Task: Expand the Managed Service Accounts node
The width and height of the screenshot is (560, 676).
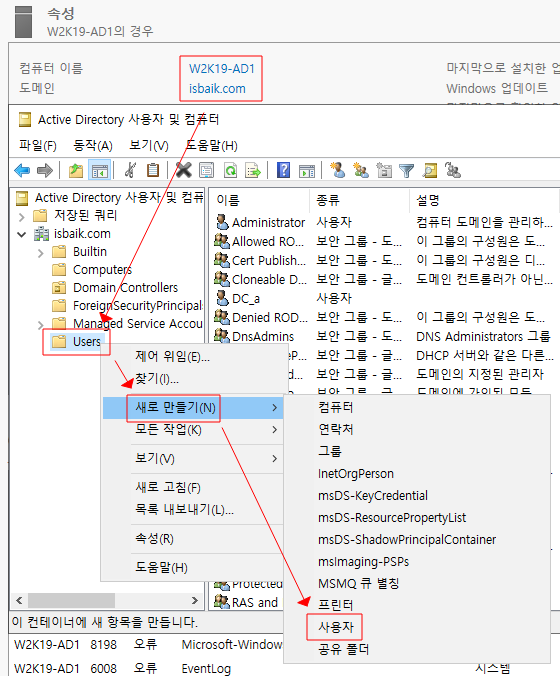Action: 41,325
